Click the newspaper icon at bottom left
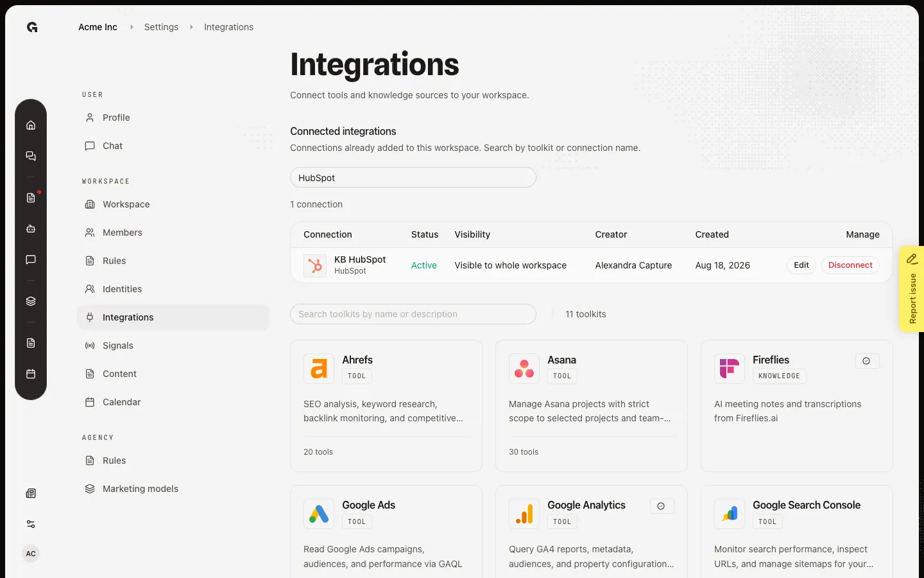The height and width of the screenshot is (578, 924). [31, 493]
